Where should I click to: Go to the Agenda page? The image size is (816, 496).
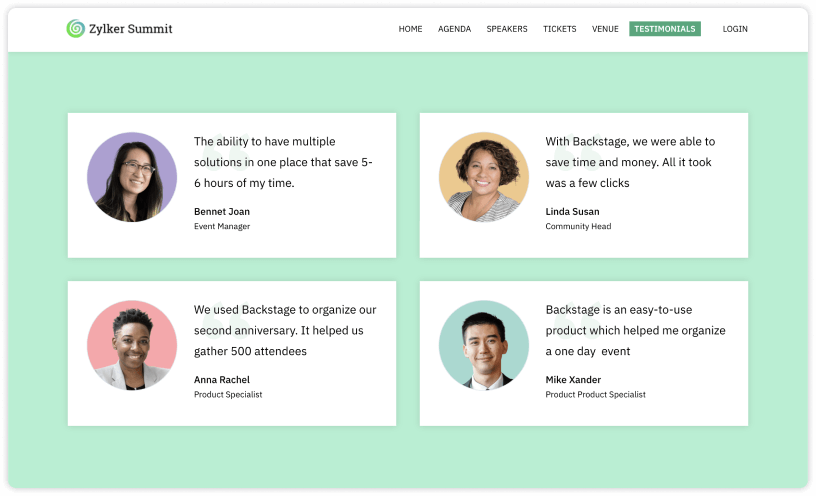(x=454, y=29)
